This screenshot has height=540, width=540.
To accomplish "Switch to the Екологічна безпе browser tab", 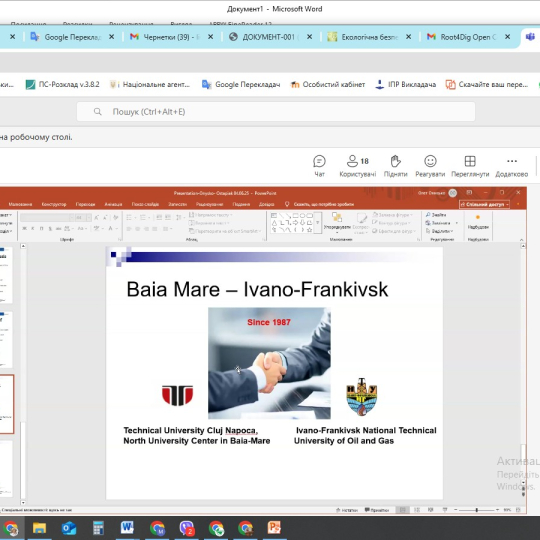I will (370, 37).
